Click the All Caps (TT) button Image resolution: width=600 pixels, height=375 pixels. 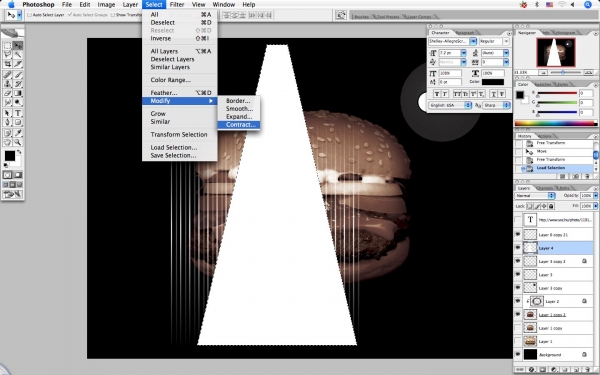point(457,94)
